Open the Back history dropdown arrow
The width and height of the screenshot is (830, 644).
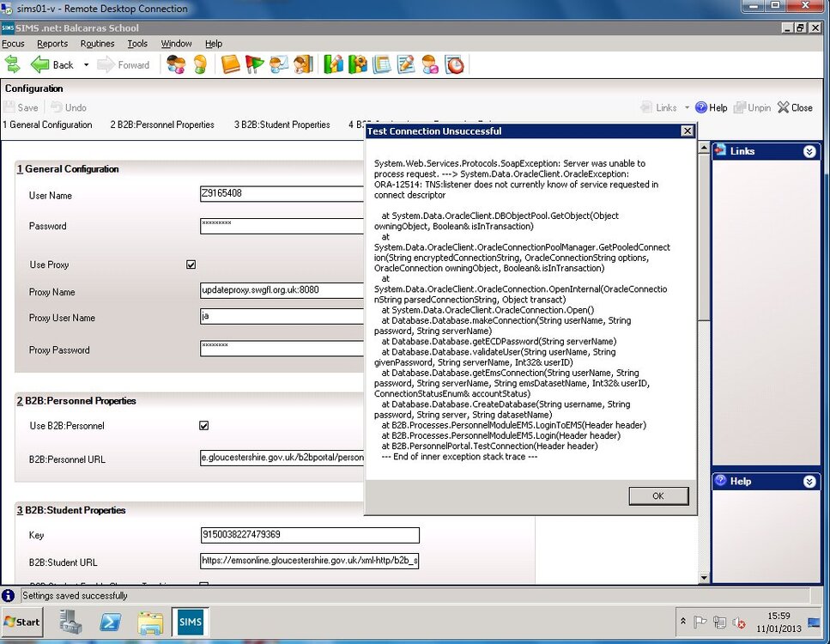(x=87, y=64)
